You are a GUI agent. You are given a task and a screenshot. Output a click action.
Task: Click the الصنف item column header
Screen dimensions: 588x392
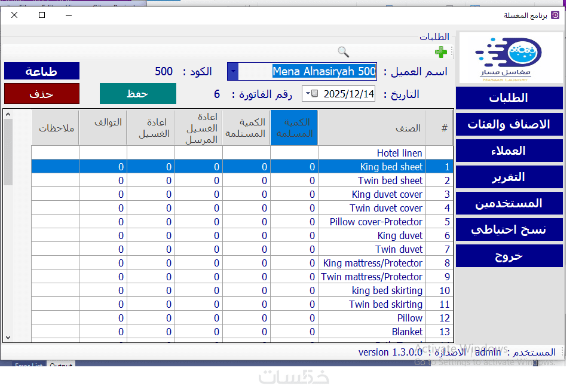point(372,127)
